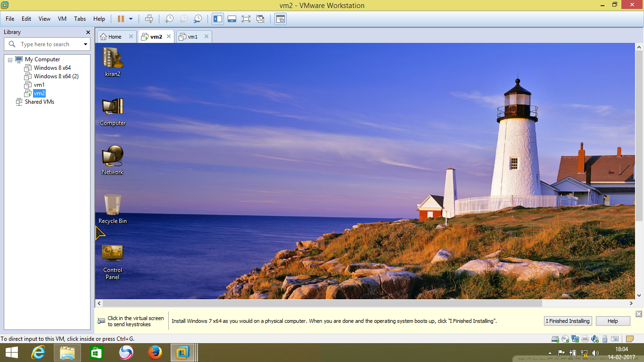This screenshot has width=644, height=362.
Task: Click the horizontal scrollbar of VM view
Action: 322,304
